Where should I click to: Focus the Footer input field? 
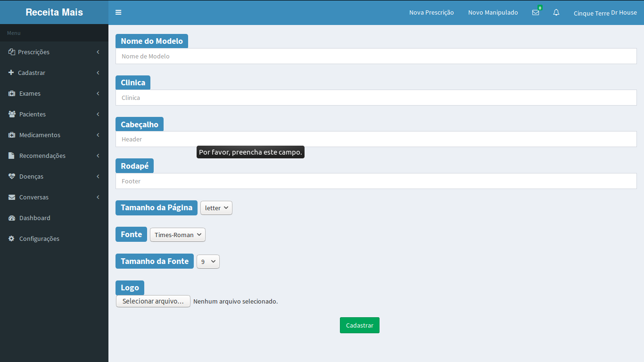pyautogui.click(x=376, y=181)
